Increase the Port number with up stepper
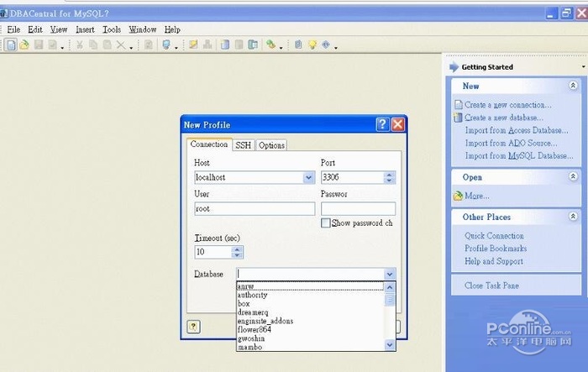588x372 pixels. click(x=389, y=175)
